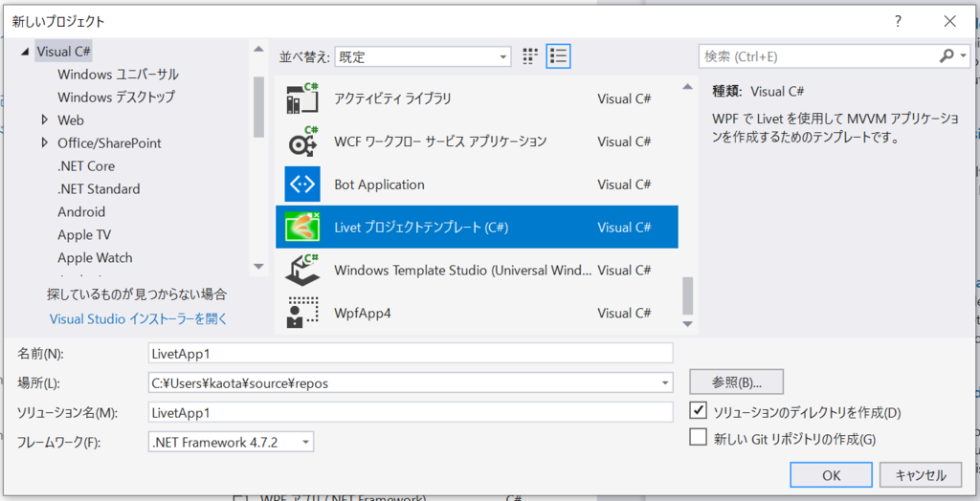Screen dimensions: 980x501
Task: Click the 参照(B)... browse button
Action: tap(736, 381)
